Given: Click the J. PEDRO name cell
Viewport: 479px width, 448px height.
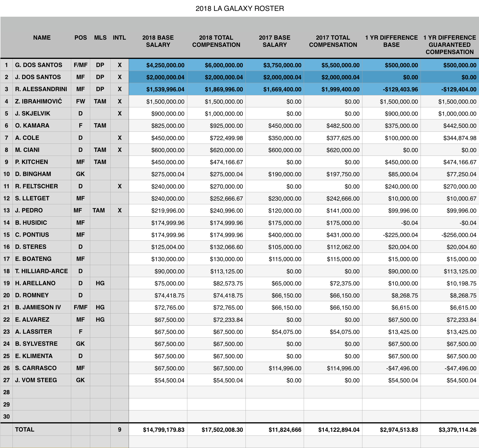Looking at the screenshot, I should pos(42,210).
